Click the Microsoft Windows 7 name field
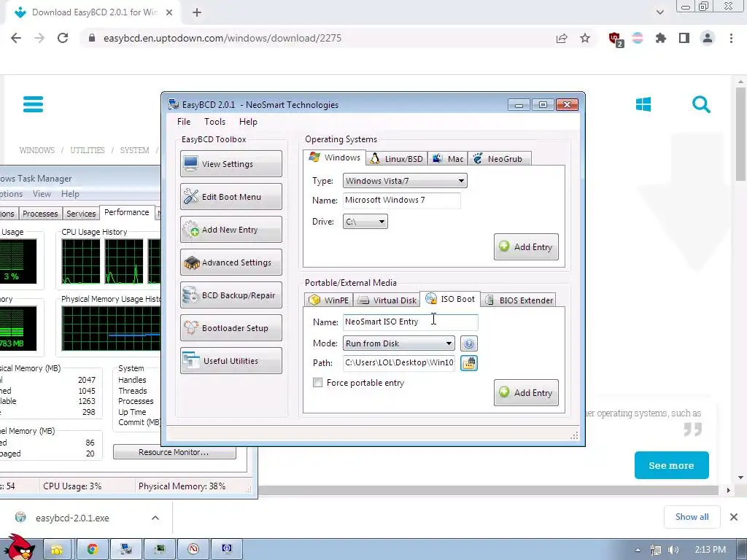Screen dimensions: 747x560 [402, 200]
